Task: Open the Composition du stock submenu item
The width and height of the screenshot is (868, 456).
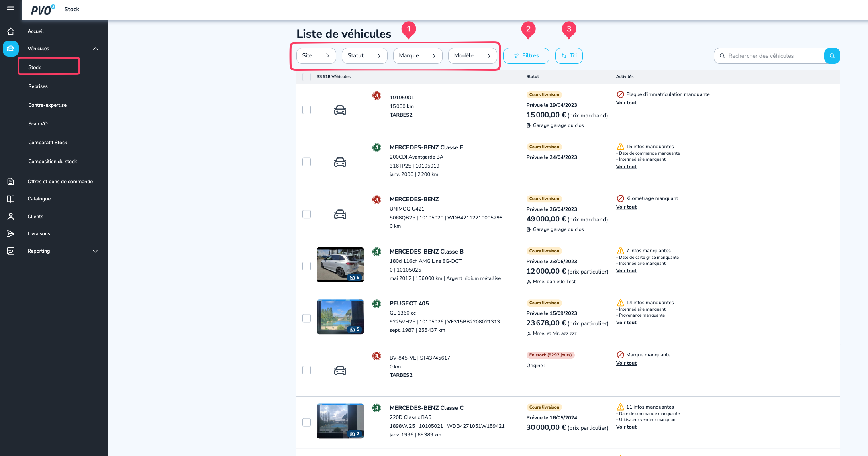Action: 52,162
